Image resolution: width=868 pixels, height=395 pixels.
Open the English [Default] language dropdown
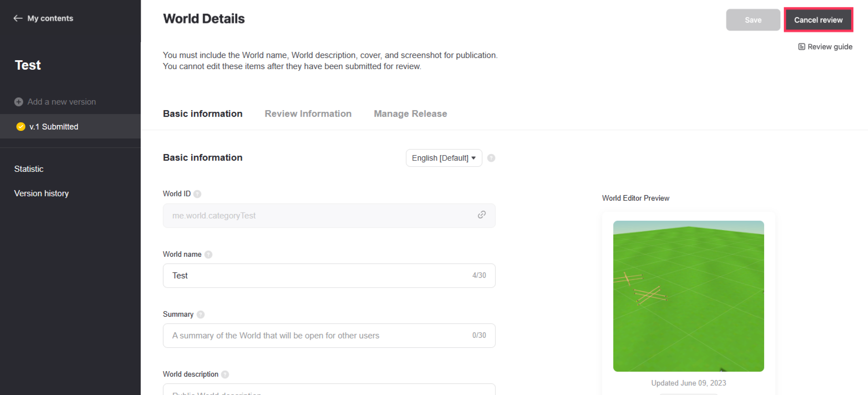443,158
